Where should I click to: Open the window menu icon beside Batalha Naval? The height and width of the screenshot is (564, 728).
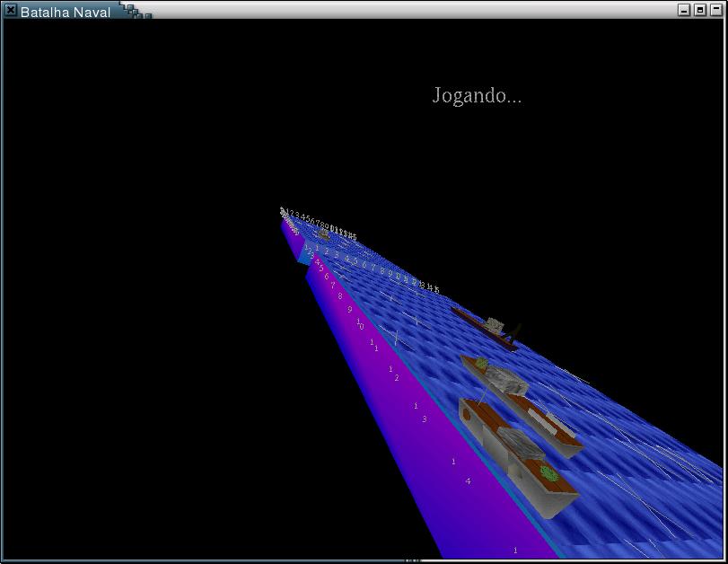[x=11, y=11]
